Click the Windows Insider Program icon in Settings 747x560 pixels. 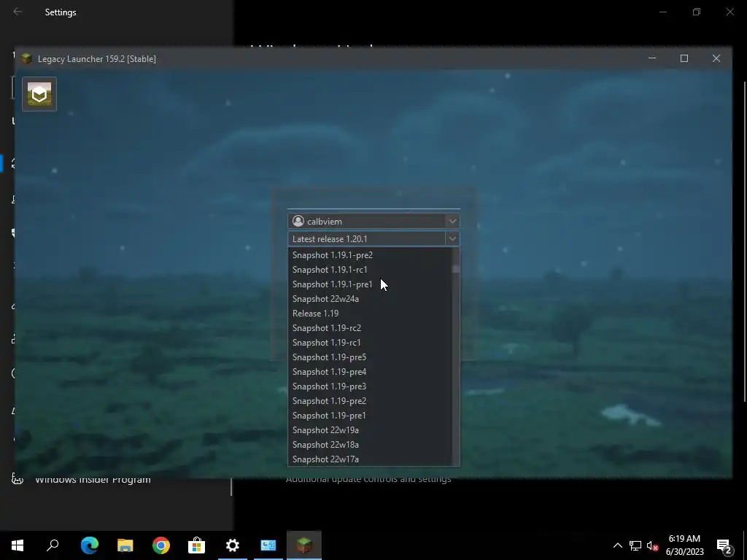click(18, 479)
